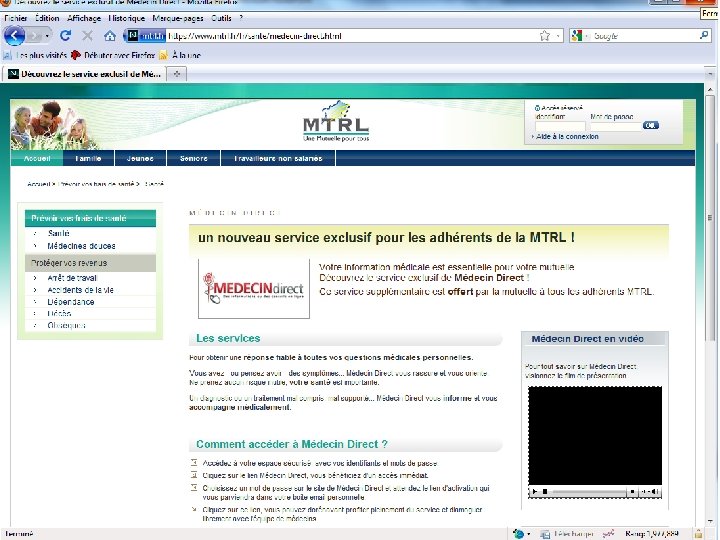Click the Rang status bar entry

point(652,534)
